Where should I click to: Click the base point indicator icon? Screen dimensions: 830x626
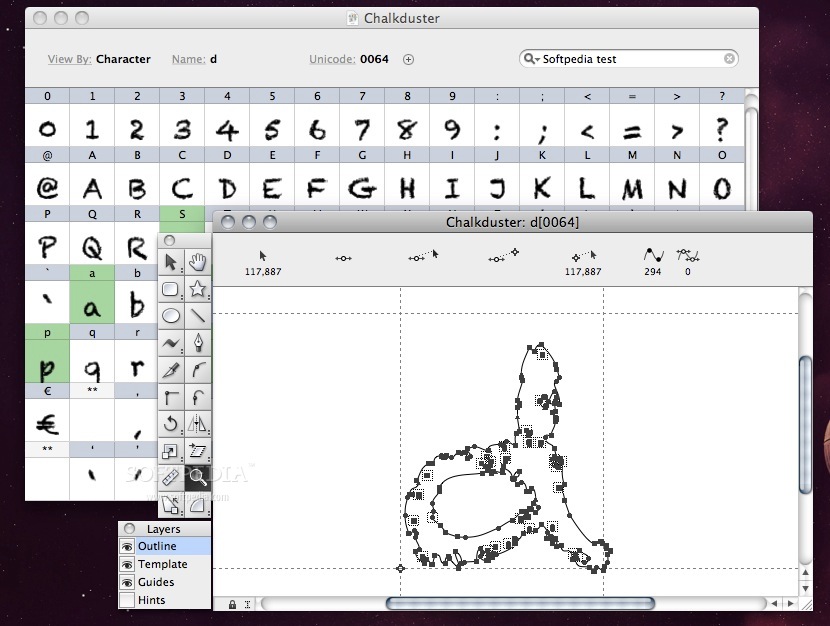344,258
